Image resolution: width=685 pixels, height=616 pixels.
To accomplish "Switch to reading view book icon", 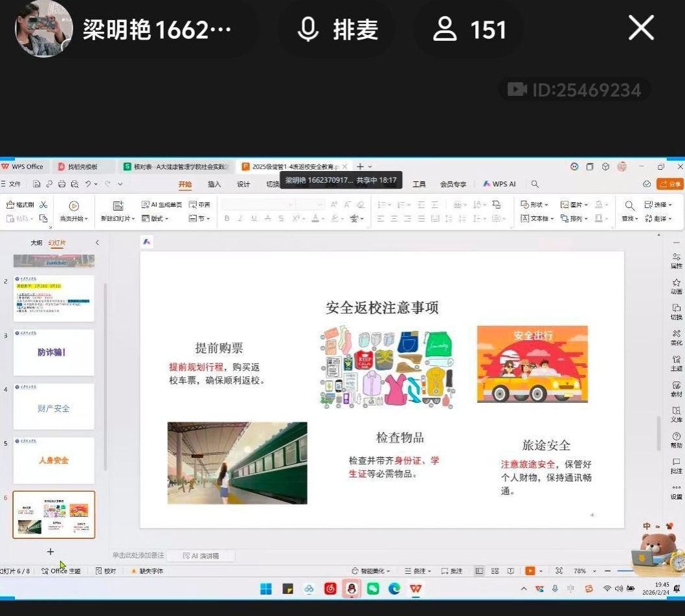I will tap(510, 571).
